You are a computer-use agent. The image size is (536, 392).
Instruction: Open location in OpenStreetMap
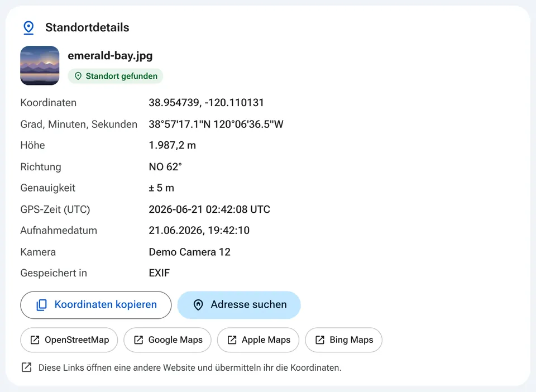(x=69, y=340)
